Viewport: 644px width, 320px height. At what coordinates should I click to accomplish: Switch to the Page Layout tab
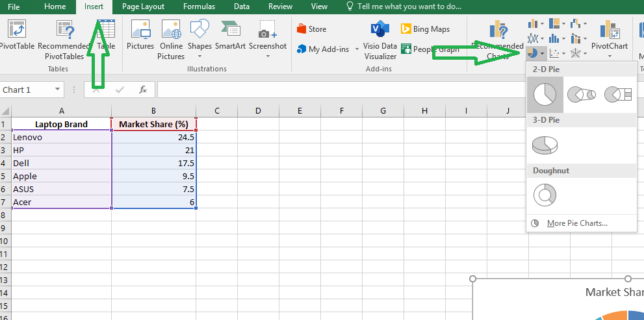click(x=143, y=6)
